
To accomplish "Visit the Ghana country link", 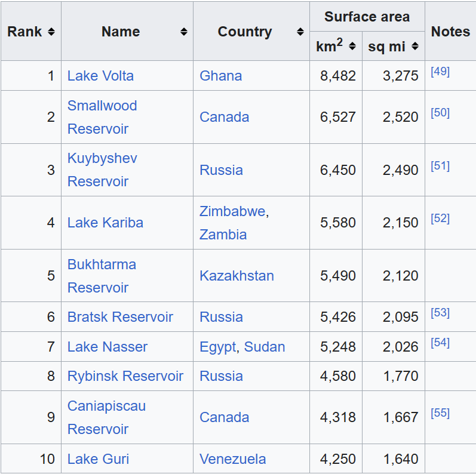I will [x=220, y=76].
